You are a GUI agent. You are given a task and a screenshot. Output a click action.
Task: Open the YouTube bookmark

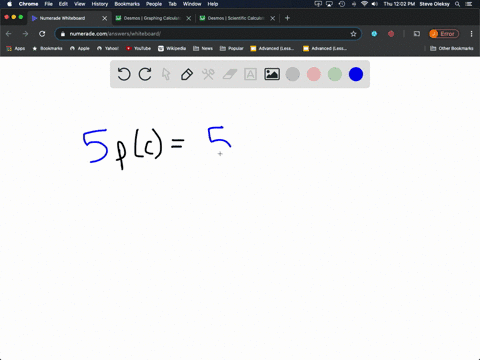[138, 48]
